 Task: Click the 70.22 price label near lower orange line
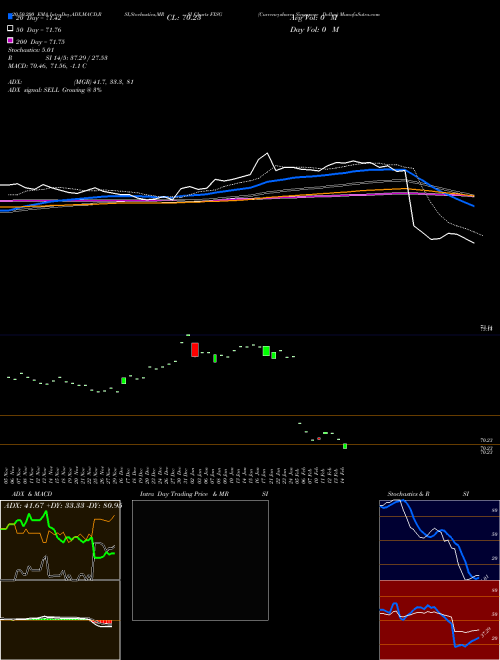click(x=487, y=440)
